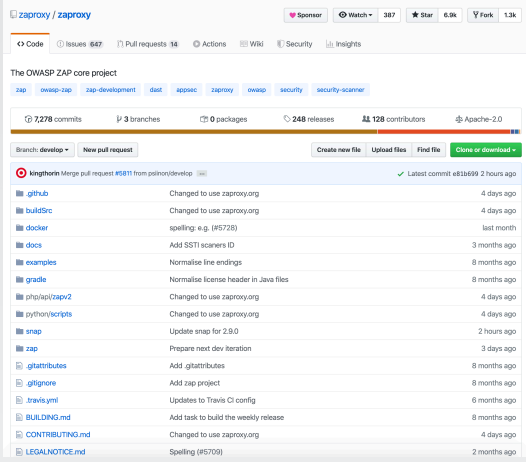Viewport: 526px width, 462px height.
Task: Click the zap-development topic tag
Action: (x=110, y=90)
